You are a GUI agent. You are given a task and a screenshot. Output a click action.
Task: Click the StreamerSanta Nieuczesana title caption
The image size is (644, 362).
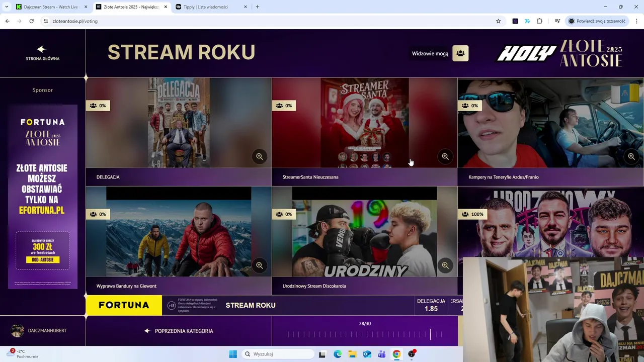click(310, 177)
